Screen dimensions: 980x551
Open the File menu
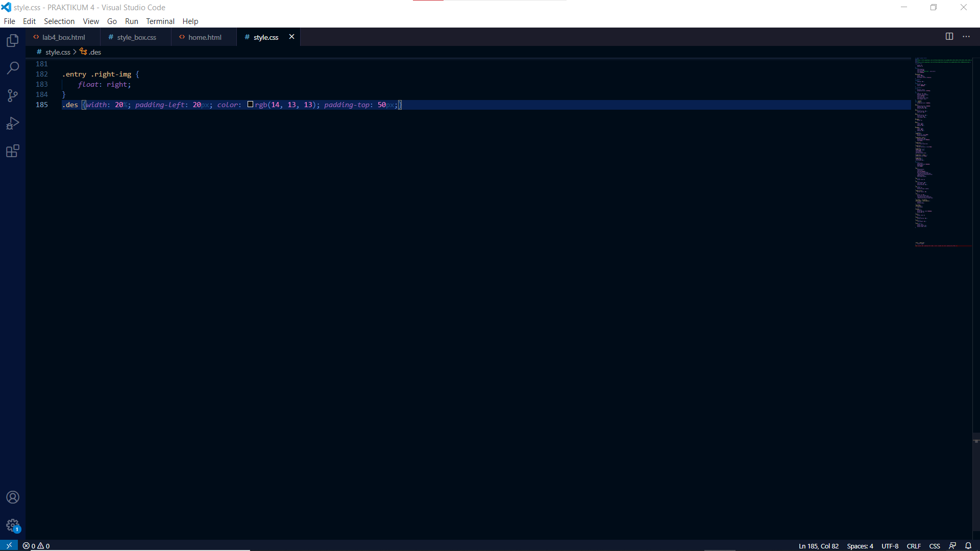click(x=10, y=21)
